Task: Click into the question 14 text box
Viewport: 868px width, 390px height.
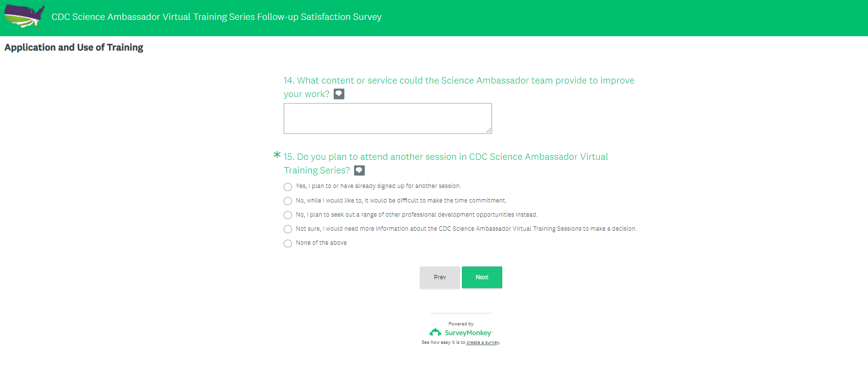Action: click(387, 118)
